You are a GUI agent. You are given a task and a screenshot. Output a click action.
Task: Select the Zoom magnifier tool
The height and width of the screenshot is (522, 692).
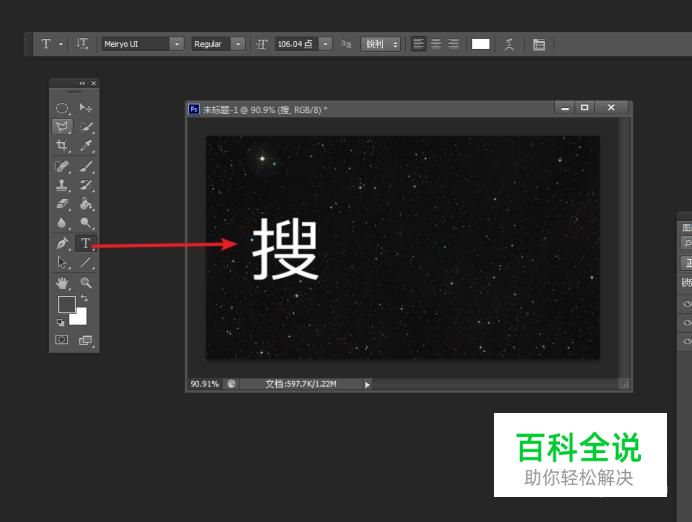(86, 282)
